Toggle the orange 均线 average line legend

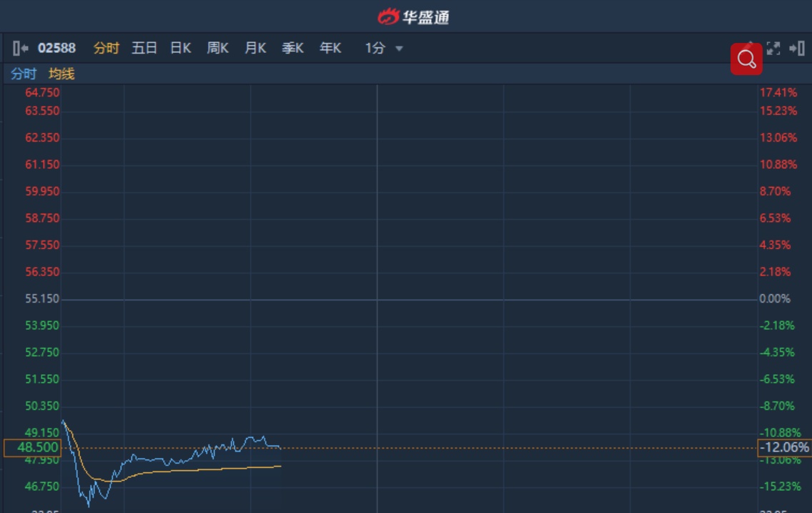(61, 74)
